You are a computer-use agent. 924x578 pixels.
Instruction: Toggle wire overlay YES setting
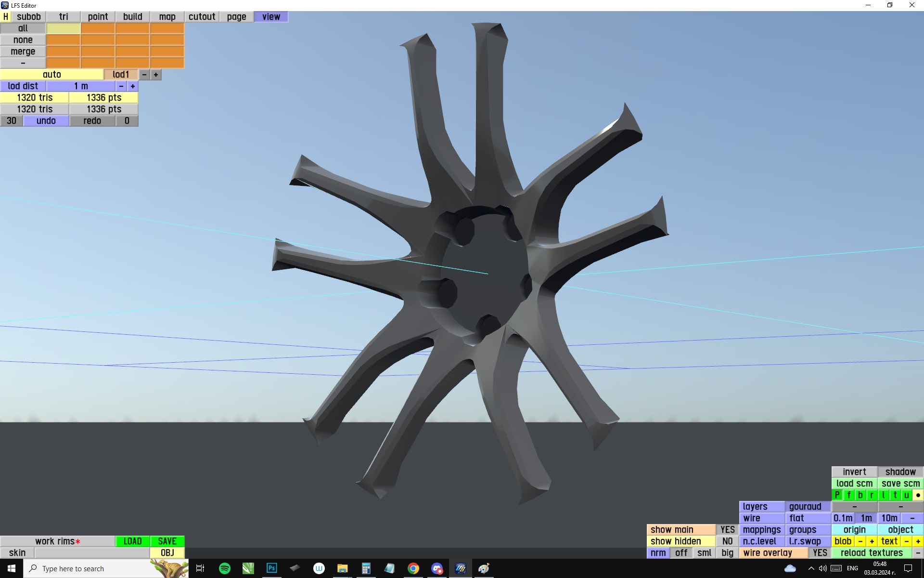coord(820,553)
